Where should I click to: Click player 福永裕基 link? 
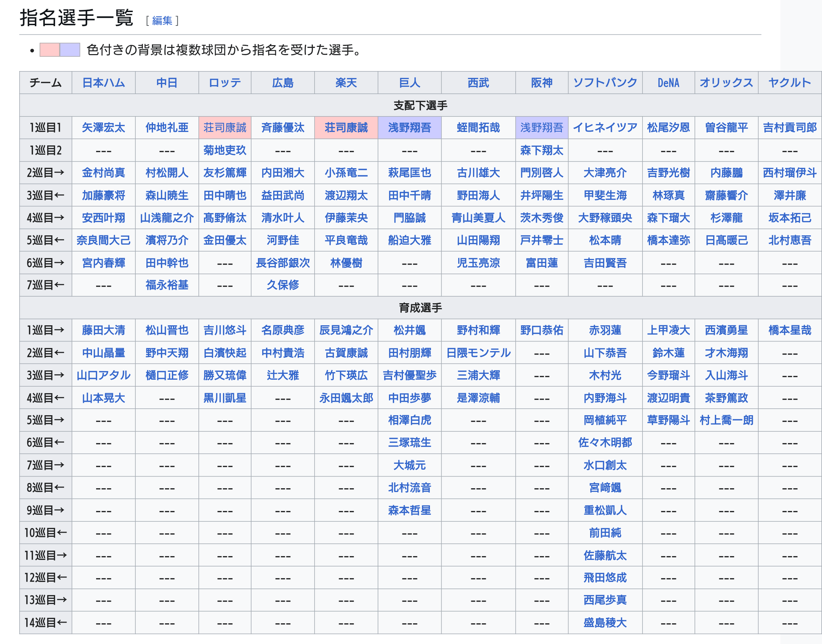point(167,285)
